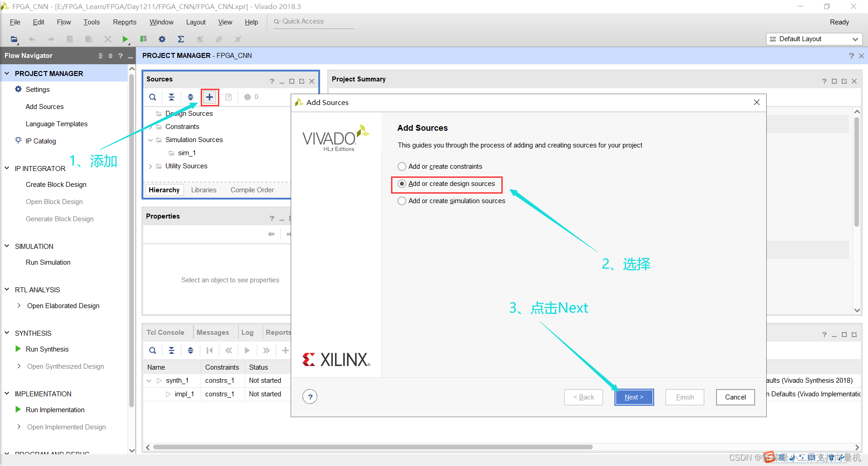The width and height of the screenshot is (868, 466).
Task: Collapse RTL ANALYSIS section
Action: coord(7,289)
